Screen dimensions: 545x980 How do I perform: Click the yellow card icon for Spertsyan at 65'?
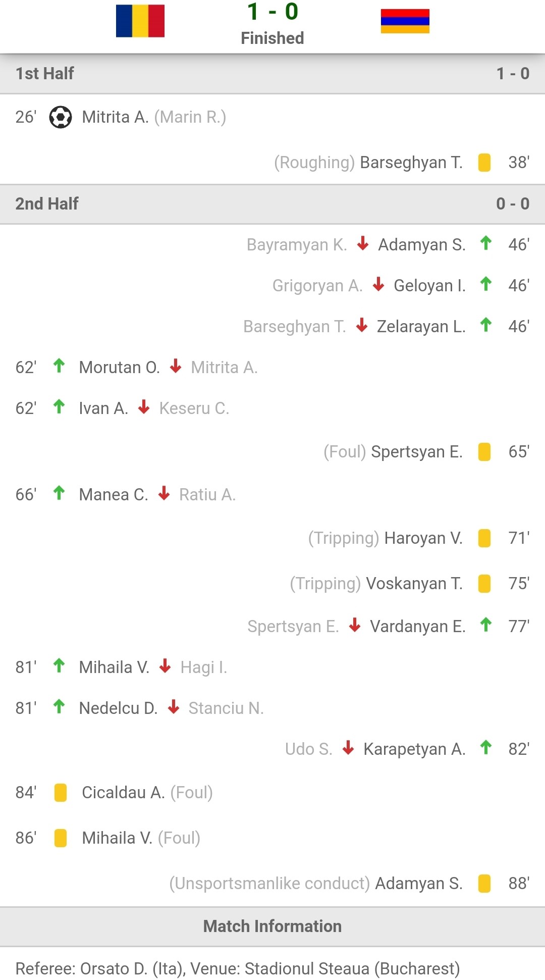(484, 451)
